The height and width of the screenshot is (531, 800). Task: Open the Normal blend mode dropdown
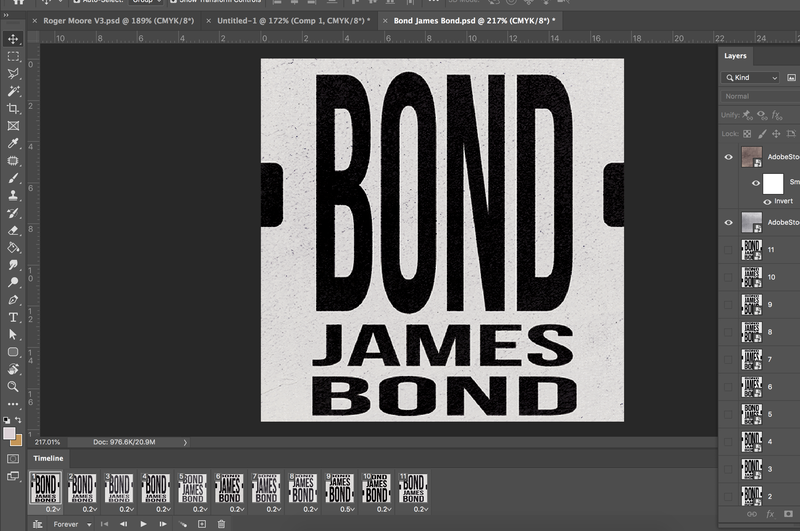click(x=760, y=96)
